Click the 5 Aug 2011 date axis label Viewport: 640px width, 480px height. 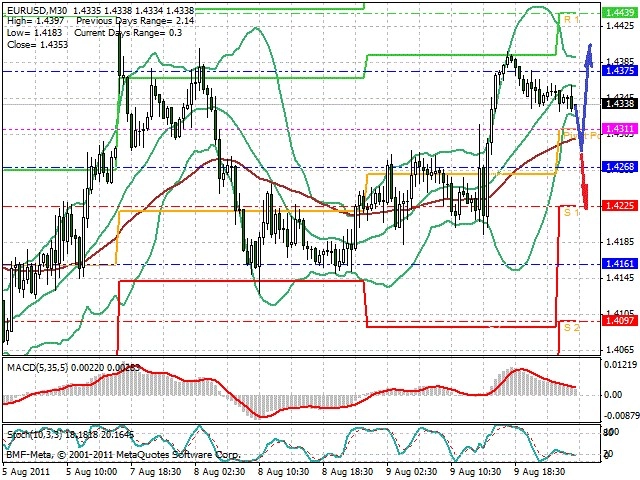coord(26,471)
